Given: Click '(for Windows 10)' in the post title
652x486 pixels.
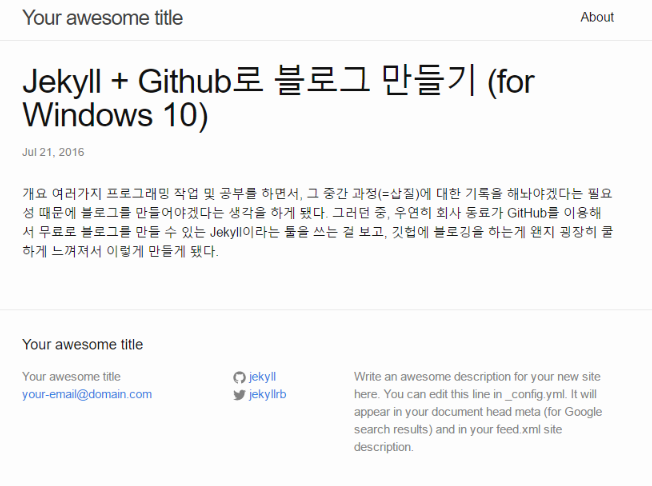Looking at the screenshot, I should [x=116, y=116].
